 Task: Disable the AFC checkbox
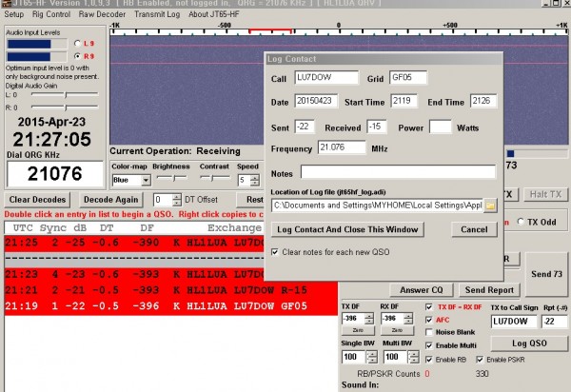(429, 320)
